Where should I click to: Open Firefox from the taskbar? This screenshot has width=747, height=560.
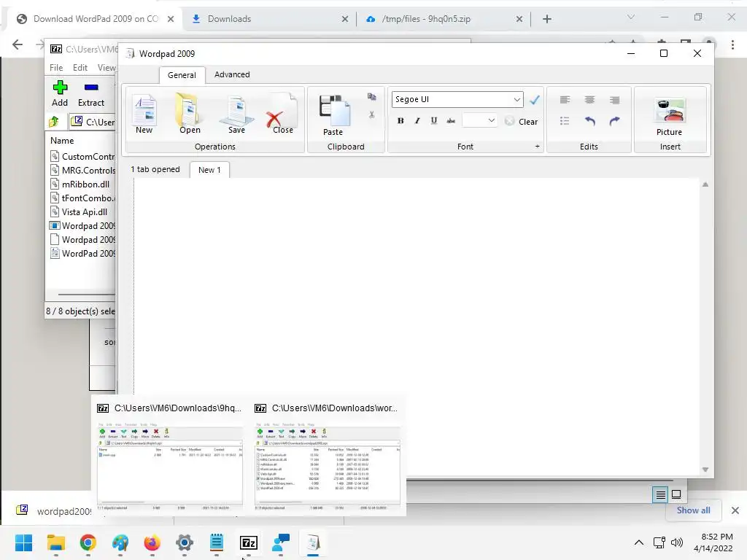click(152, 542)
